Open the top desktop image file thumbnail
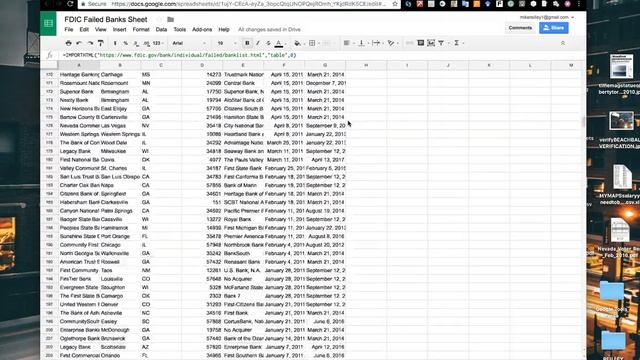Viewport: 640px width, 360px height. click(x=621, y=66)
